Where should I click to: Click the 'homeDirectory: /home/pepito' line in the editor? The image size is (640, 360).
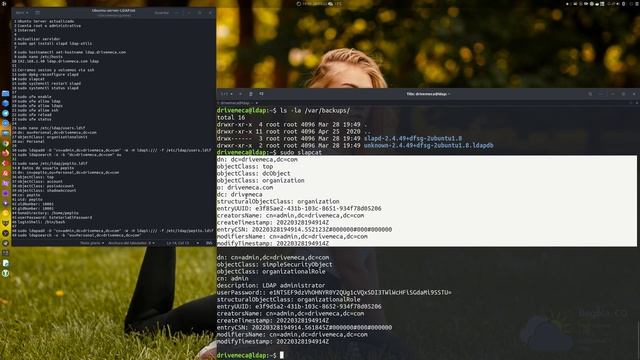coord(48,213)
